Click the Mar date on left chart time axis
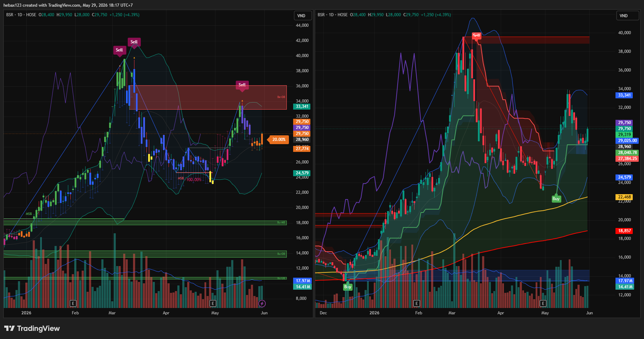This screenshot has width=644, height=339. pyautogui.click(x=112, y=313)
